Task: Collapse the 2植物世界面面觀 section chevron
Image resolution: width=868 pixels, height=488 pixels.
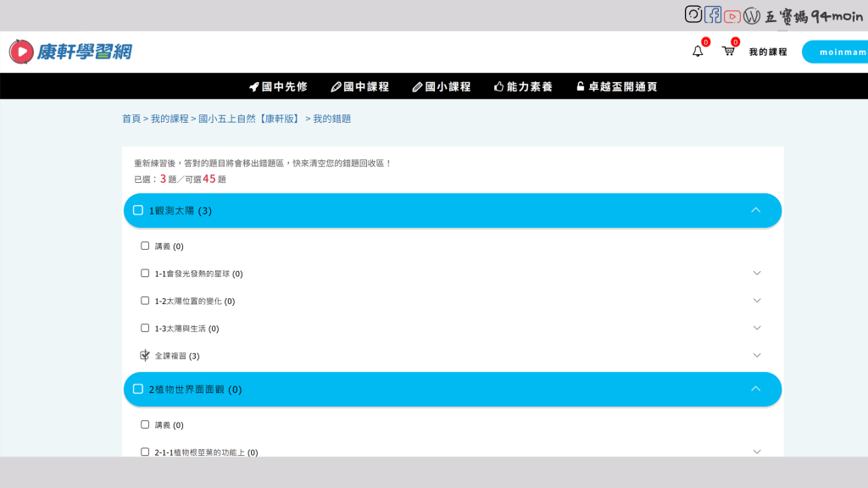Action: pos(755,389)
